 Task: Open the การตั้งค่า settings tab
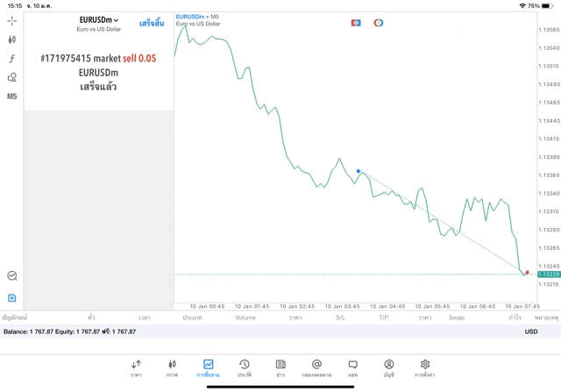tap(424, 367)
